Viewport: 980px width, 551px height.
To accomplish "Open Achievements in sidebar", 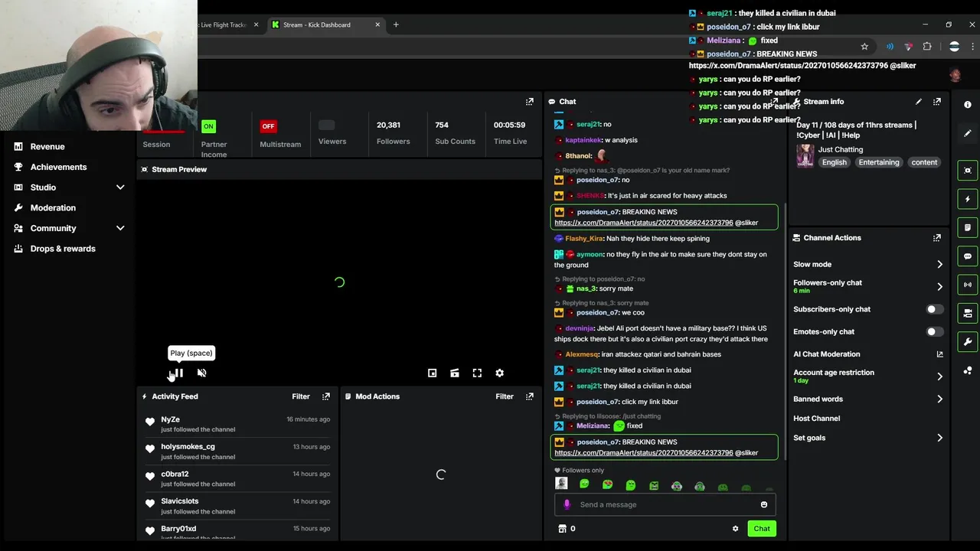I will (58, 167).
